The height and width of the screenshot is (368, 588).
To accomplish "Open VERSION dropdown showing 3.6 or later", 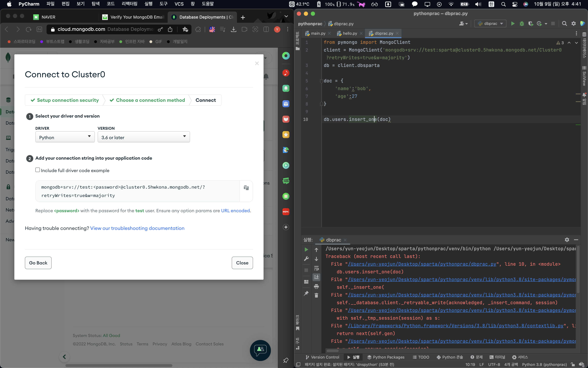I will (144, 137).
